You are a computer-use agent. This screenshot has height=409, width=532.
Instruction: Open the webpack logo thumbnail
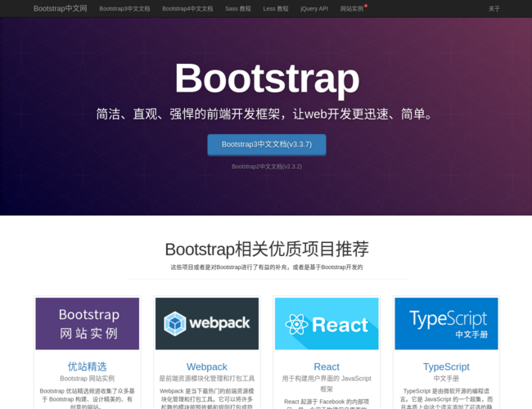click(x=207, y=324)
